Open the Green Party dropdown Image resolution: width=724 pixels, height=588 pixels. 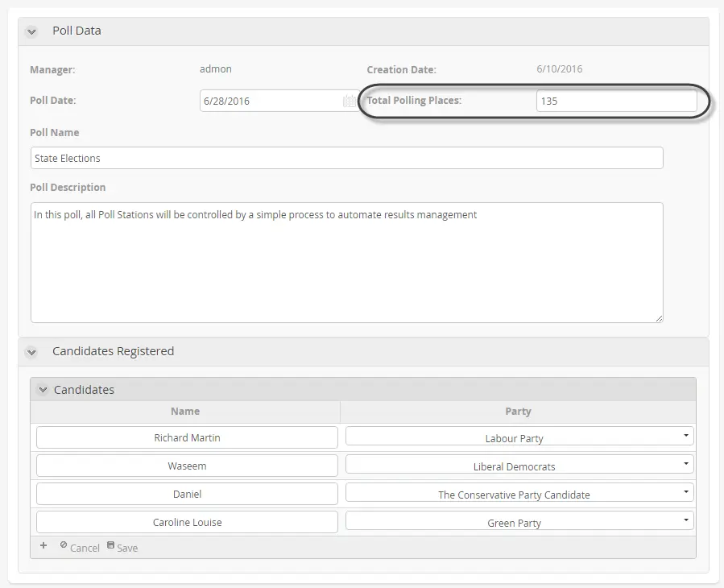point(519,520)
